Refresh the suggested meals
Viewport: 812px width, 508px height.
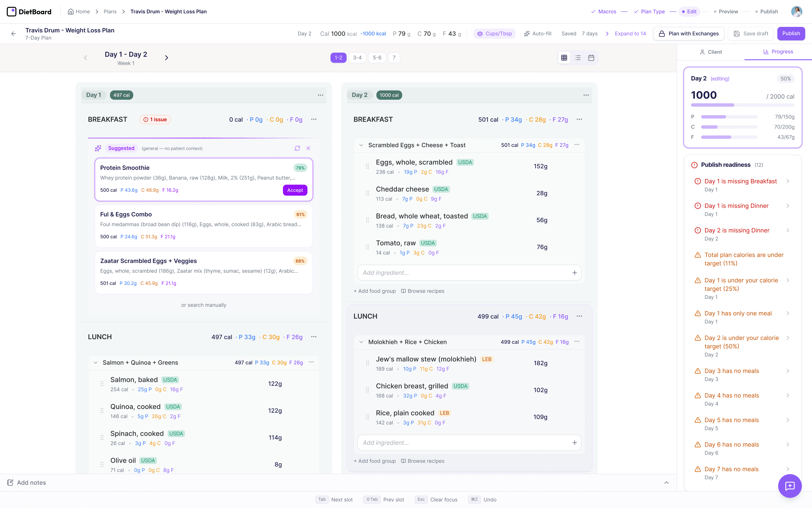(x=297, y=148)
